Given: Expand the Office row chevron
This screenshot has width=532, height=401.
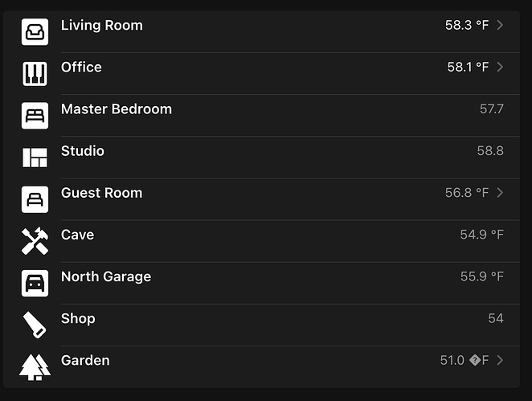Looking at the screenshot, I should point(500,68).
